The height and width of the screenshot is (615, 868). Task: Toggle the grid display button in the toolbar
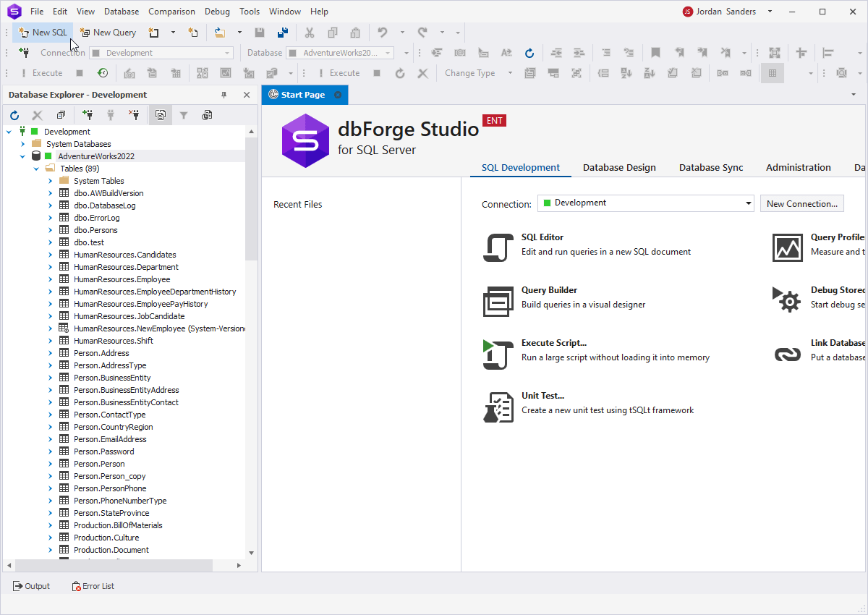pos(773,72)
